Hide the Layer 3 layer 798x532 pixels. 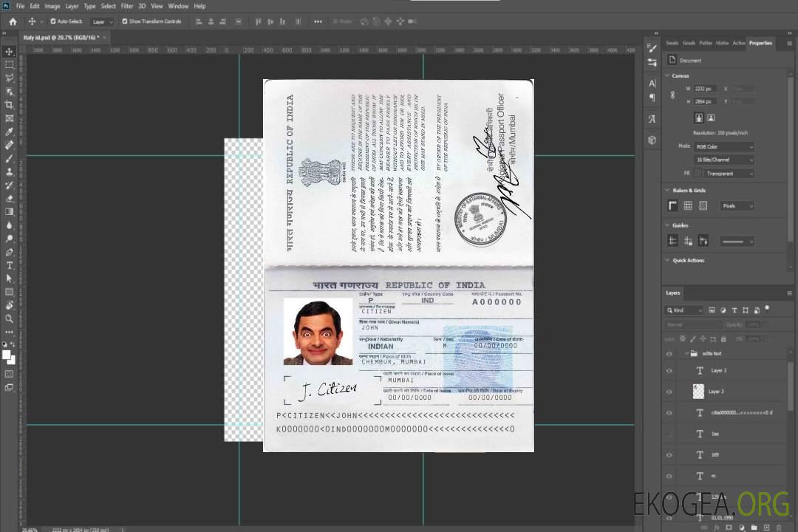pyautogui.click(x=669, y=392)
